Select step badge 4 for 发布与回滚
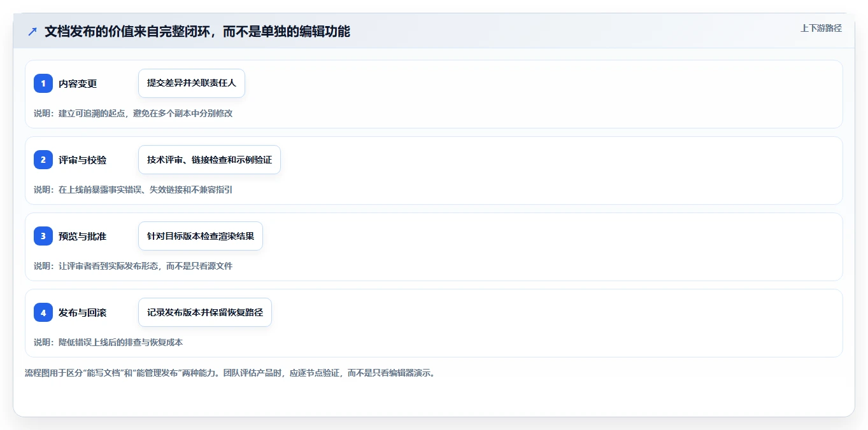868x430 pixels. [x=43, y=312]
